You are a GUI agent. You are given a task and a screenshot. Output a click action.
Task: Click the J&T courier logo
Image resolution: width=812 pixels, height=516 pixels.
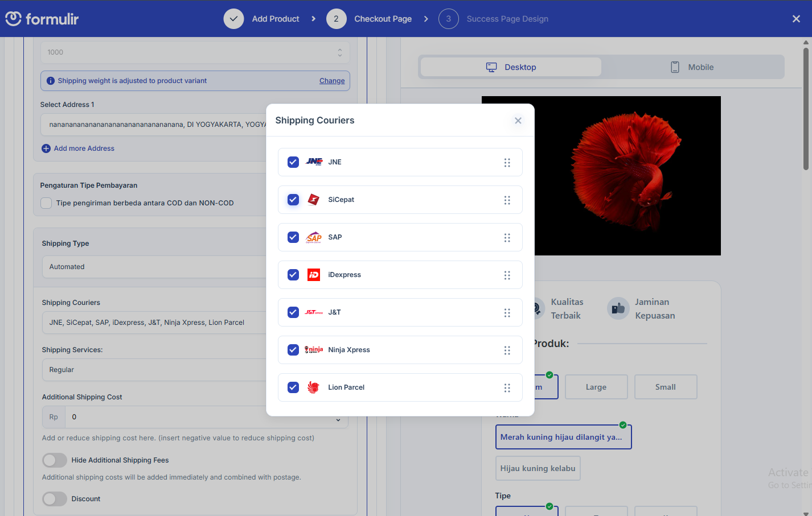pyautogui.click(x=314, y=312)
